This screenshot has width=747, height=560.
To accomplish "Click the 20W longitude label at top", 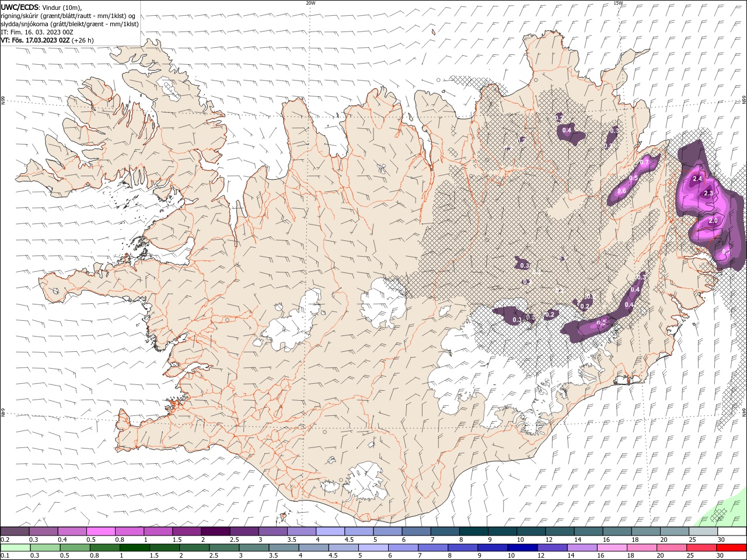I will (310, 3).
